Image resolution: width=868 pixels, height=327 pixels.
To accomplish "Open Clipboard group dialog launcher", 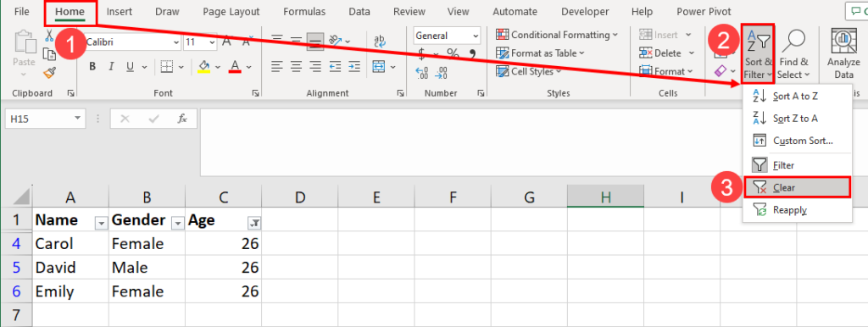I will pyautogui.click(x=71, y=94).
